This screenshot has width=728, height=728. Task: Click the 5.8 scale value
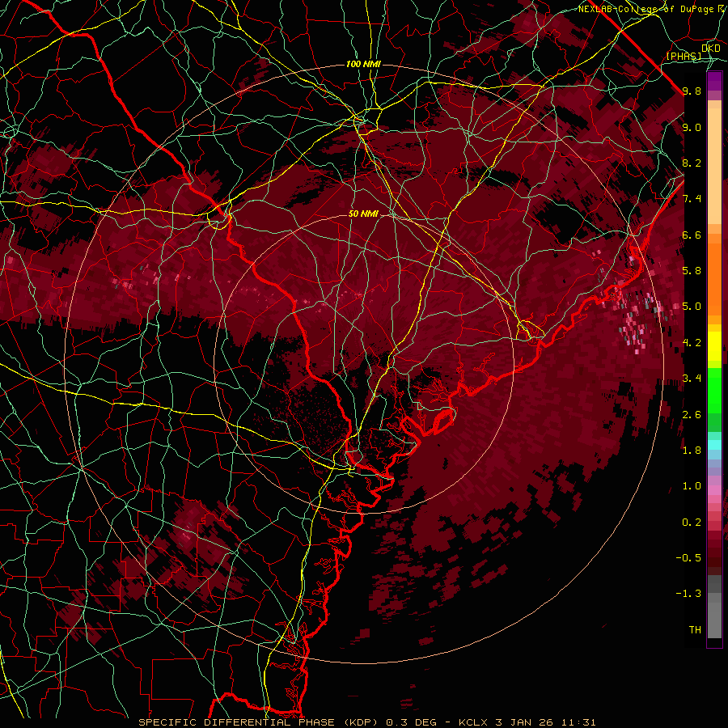tap(692, 270)
